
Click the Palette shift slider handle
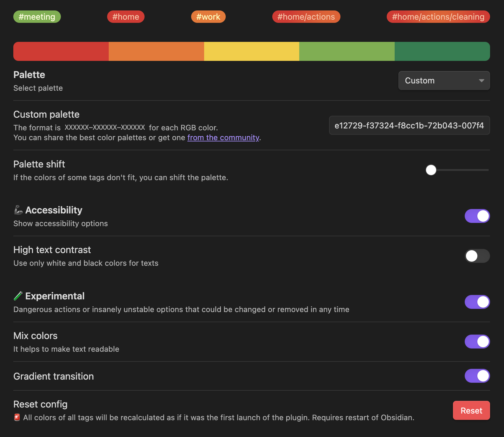pos(431,170)
